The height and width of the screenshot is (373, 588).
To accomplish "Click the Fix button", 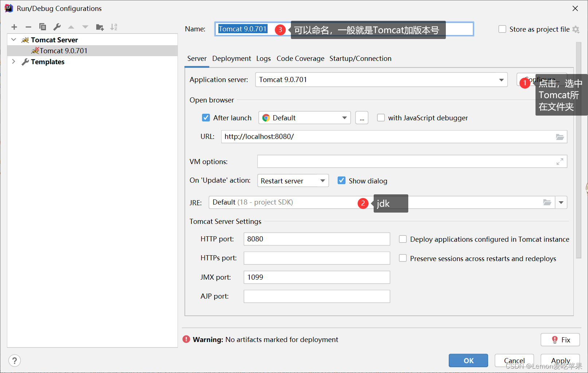I will coord(560,339).
